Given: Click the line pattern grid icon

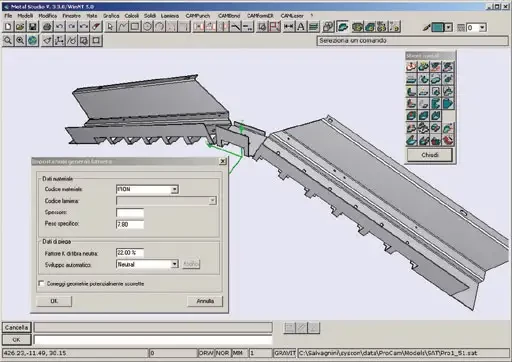Looking at the screenshot, I should [x=461, y=28].
